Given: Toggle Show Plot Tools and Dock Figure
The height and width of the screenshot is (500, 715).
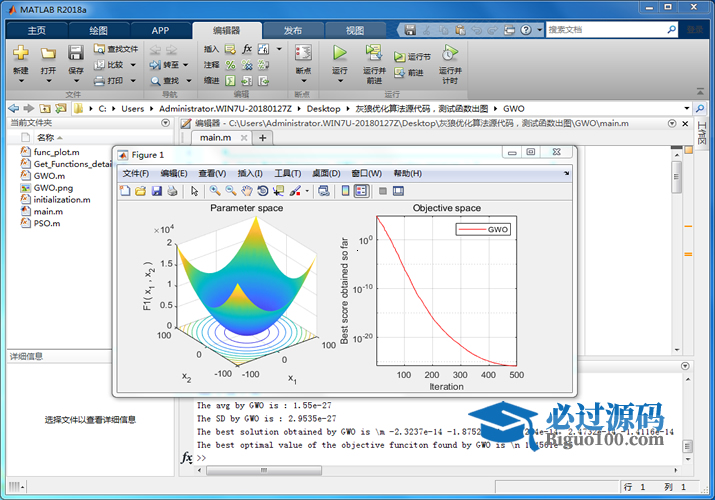Looking at the screenshot, I should [398, 191].
